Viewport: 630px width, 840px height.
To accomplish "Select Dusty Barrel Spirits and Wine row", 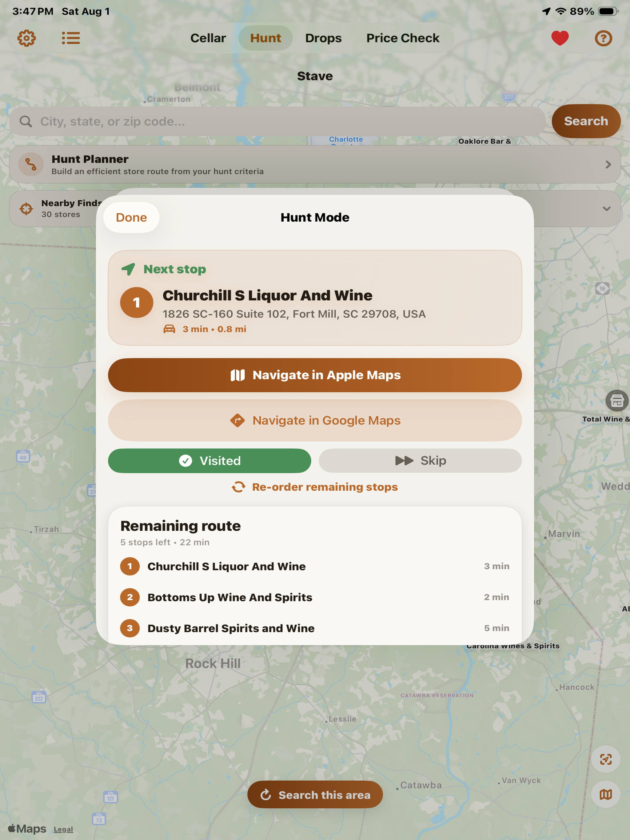I will (x=315, y=628).
